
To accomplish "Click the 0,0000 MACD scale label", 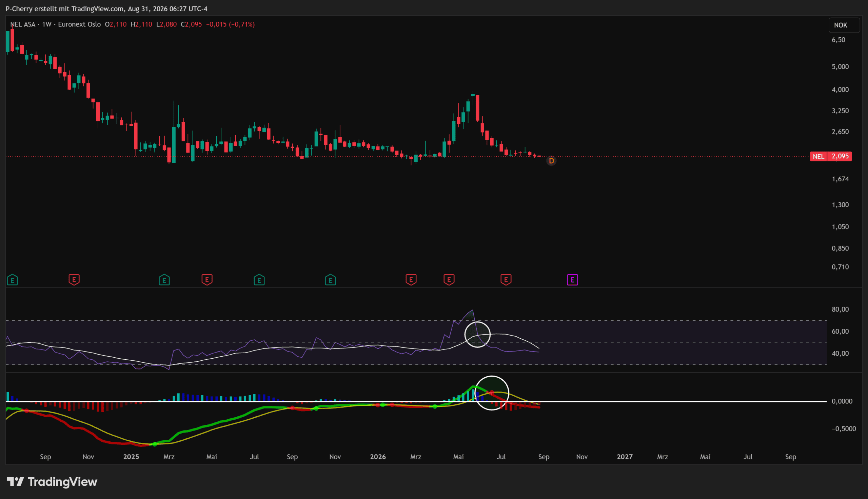I will pyautogui.click(x=842, y=401).
